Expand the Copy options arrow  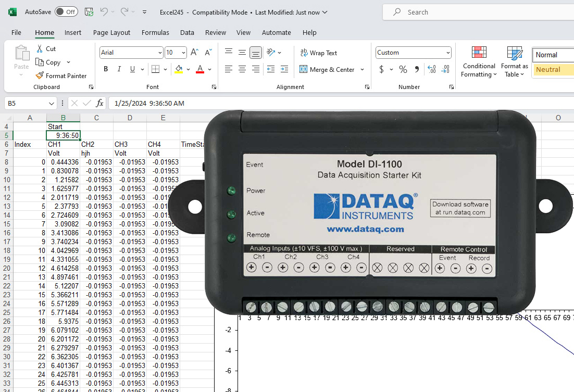tap(68, 62)
